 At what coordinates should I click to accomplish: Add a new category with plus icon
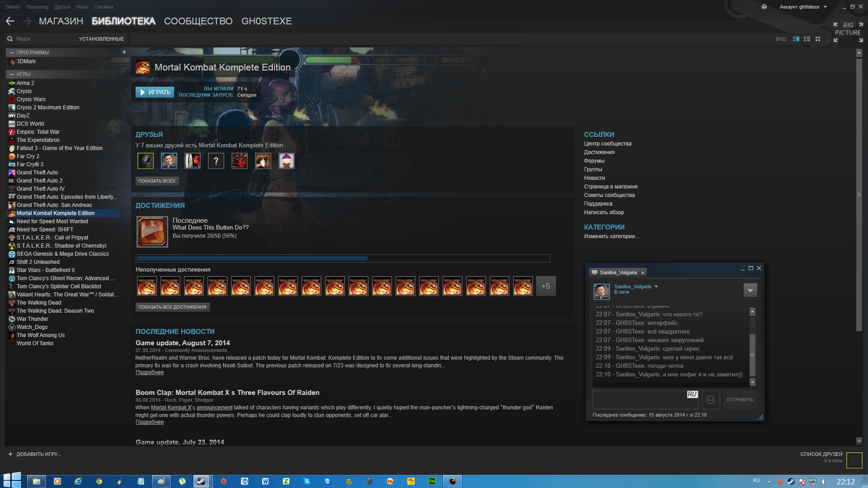[x=124, y=52]
